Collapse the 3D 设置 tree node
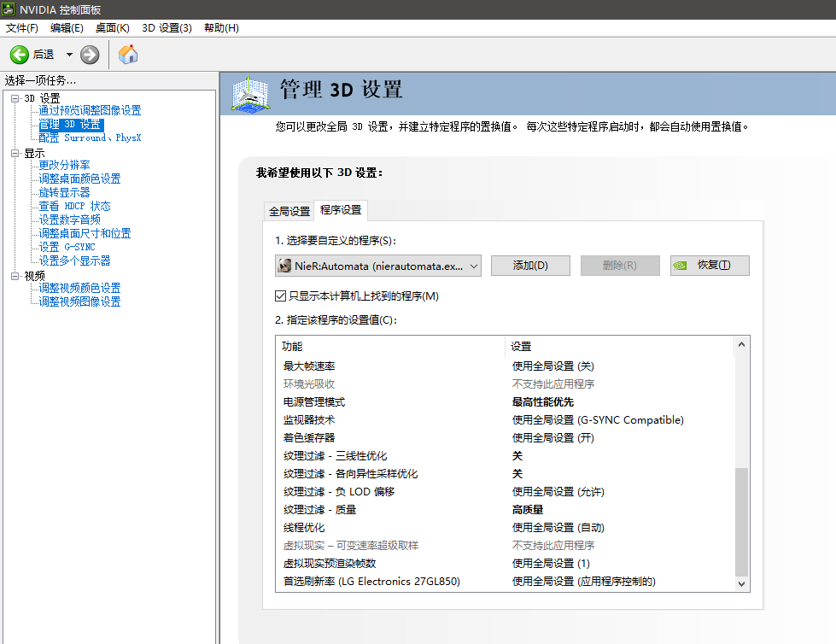This screenshot has width=836, height=644. 15,98
